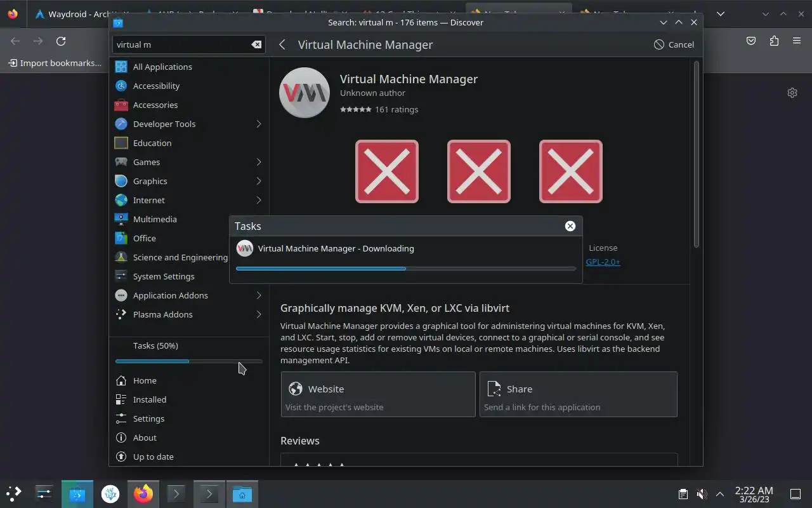This screenshot has height=508, width=812.
Task: Cancel the app installation
Action: click(674, 44)
